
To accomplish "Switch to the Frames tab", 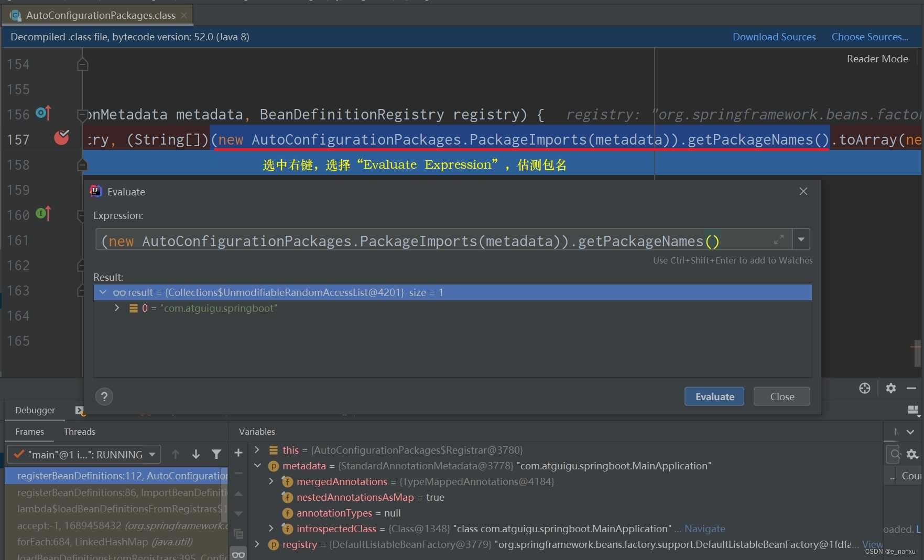I will click(29, 432).
